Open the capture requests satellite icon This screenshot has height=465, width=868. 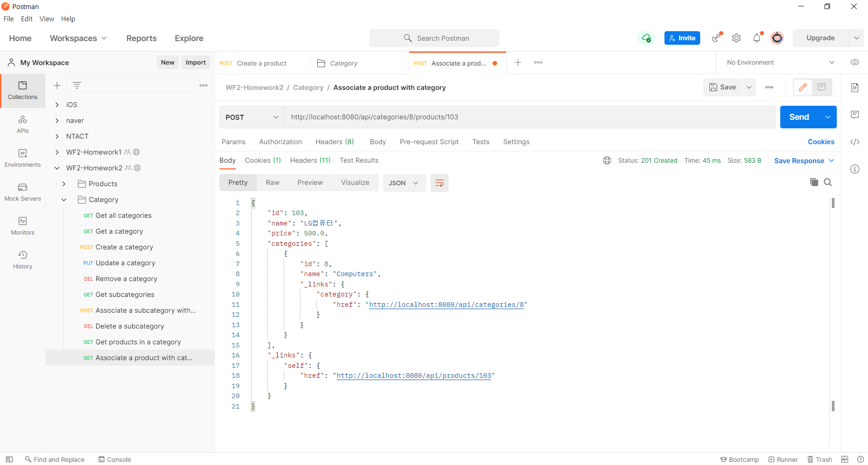716,38
